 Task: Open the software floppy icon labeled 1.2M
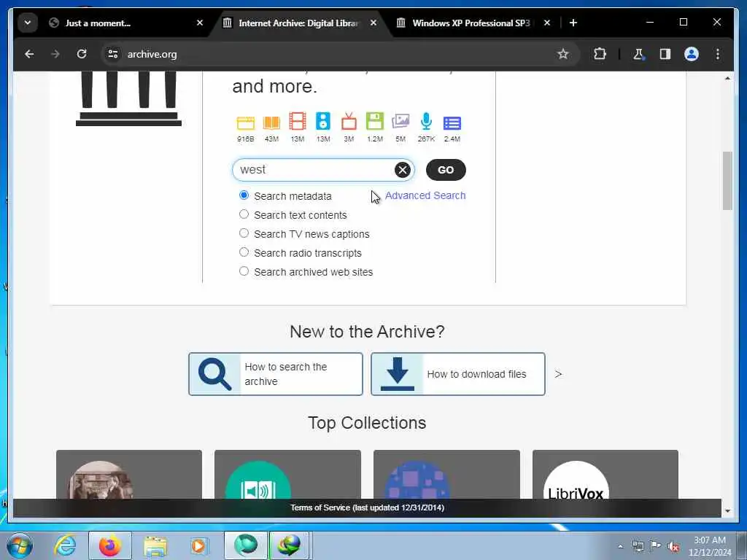374,122
